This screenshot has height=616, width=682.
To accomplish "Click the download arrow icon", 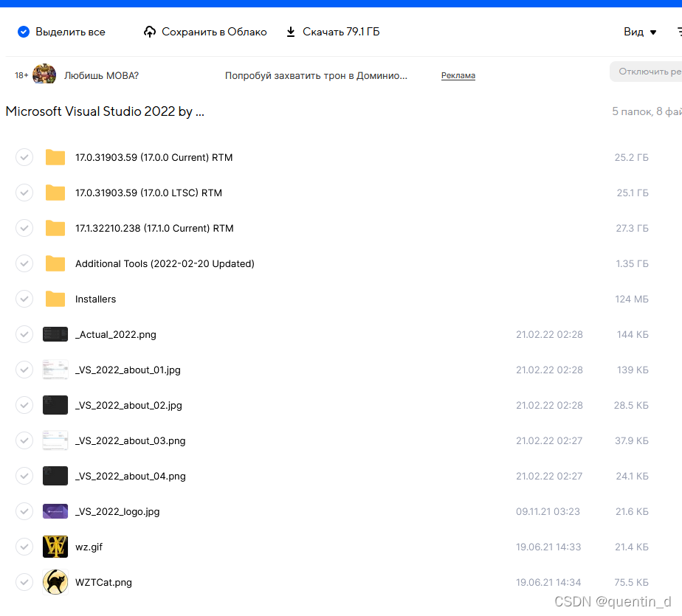I will coord(291,32).
